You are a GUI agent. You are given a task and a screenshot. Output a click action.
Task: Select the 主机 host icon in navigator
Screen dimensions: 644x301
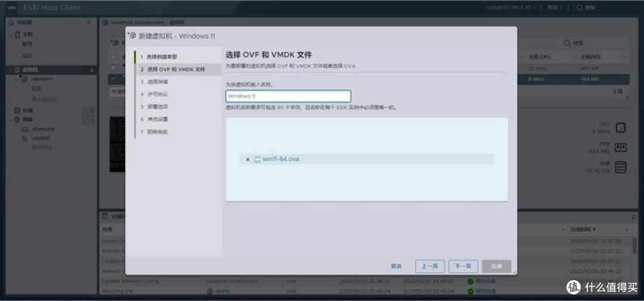tap(17, 34)
